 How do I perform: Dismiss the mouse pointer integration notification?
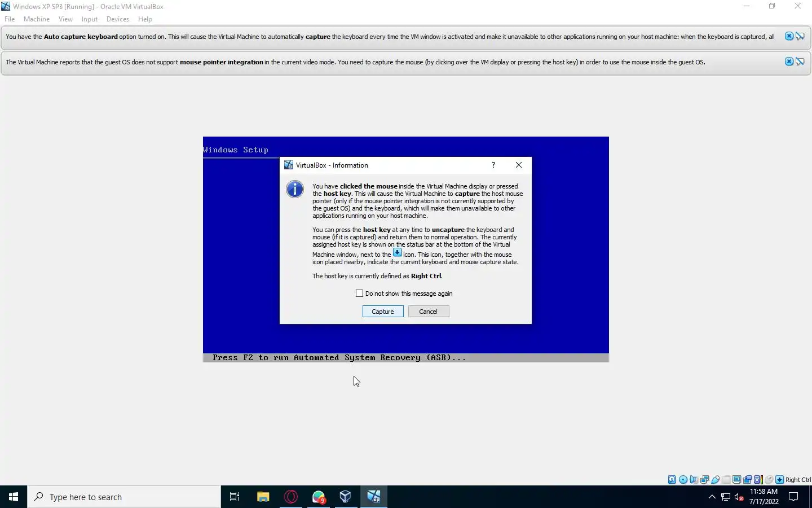[789, 61]
